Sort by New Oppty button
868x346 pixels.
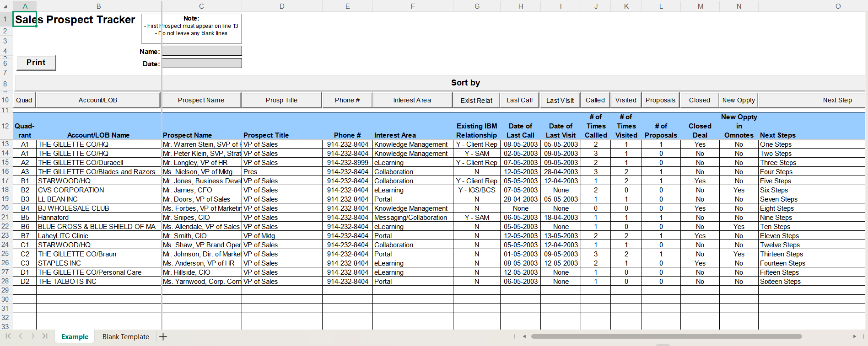[739, 100]
